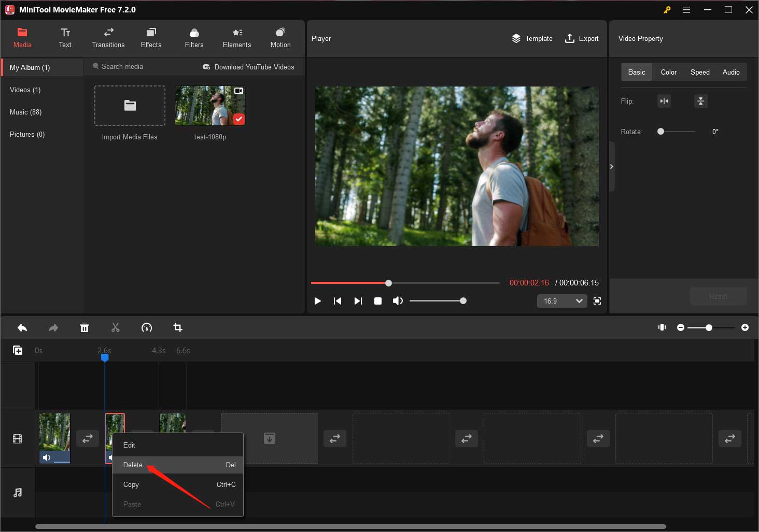759x532 pixels.
Task: Click the red checkmark on test-1080p
Action: [x=239, y=119]
